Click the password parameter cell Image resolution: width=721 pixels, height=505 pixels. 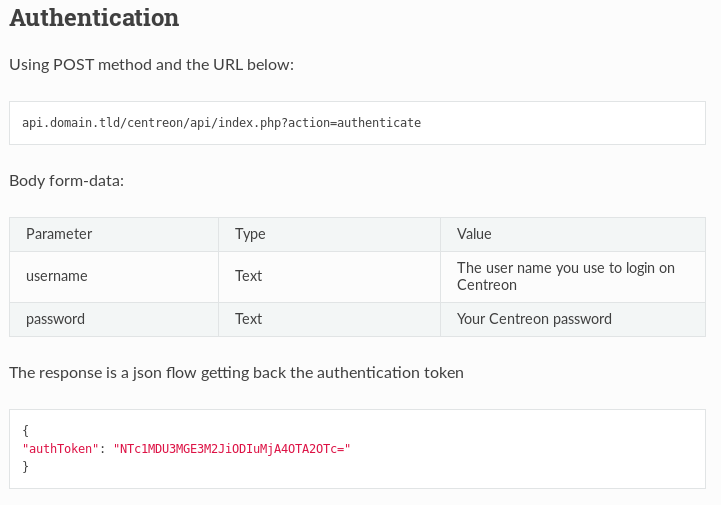pyautogui.click(x=55, y=319)
